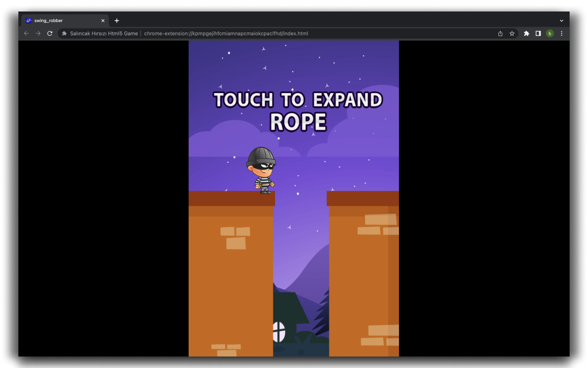Click the profile avatar labeled b
The image size is (588, 368).
[549, 33]
